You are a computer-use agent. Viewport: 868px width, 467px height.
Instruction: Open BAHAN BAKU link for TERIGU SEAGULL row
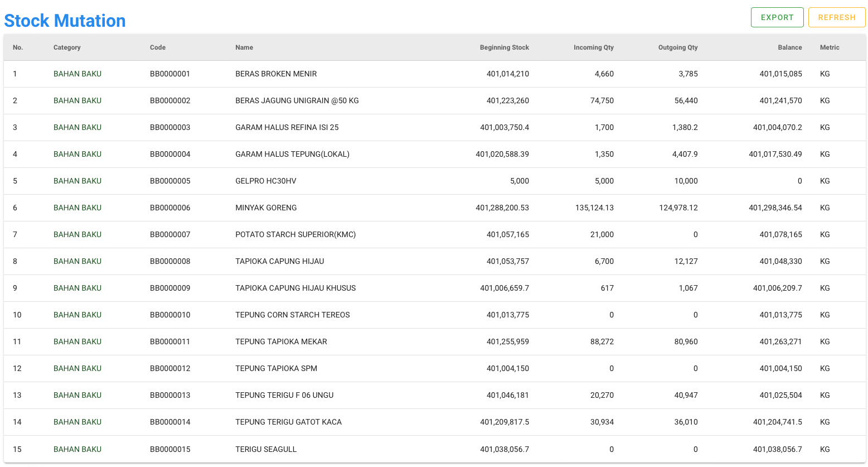(77, 449)
